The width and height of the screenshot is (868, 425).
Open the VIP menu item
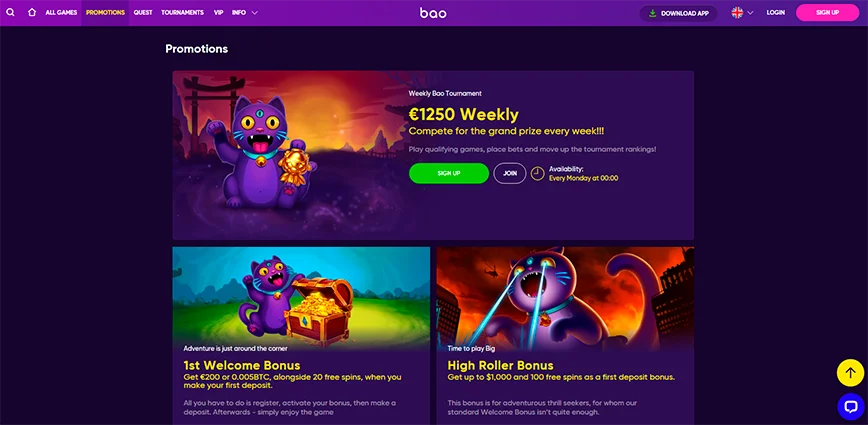pyautogui.click(x=218, y=12)
